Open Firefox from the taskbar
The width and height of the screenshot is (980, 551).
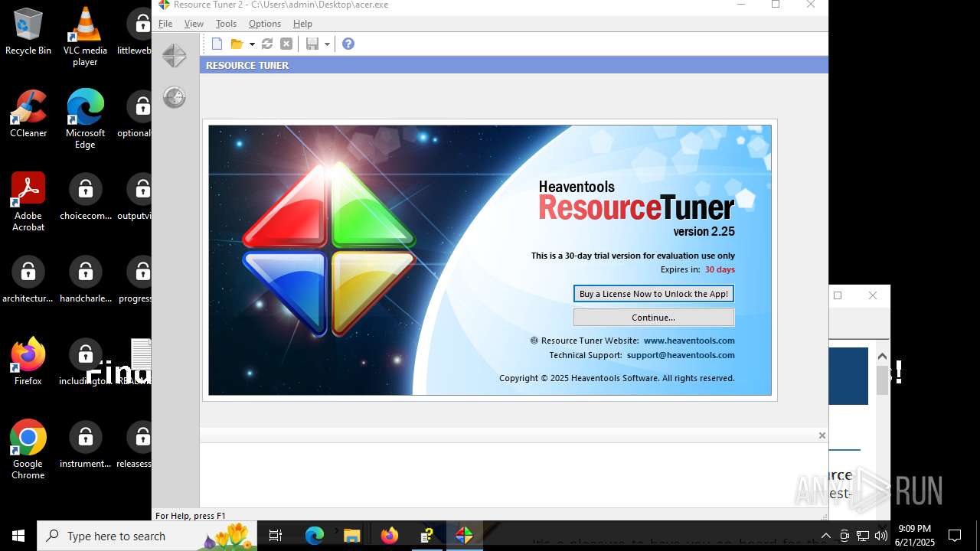coord(389,536)
